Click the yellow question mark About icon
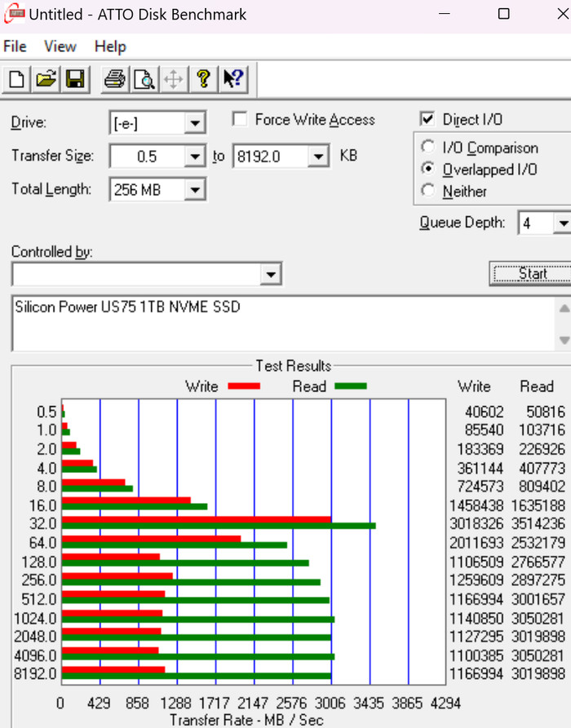 (203, 79)
